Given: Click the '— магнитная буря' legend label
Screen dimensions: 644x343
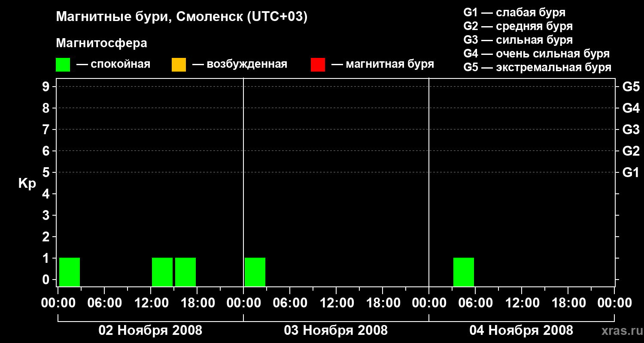Looking at the screenshot, I should tap(383, 64).
